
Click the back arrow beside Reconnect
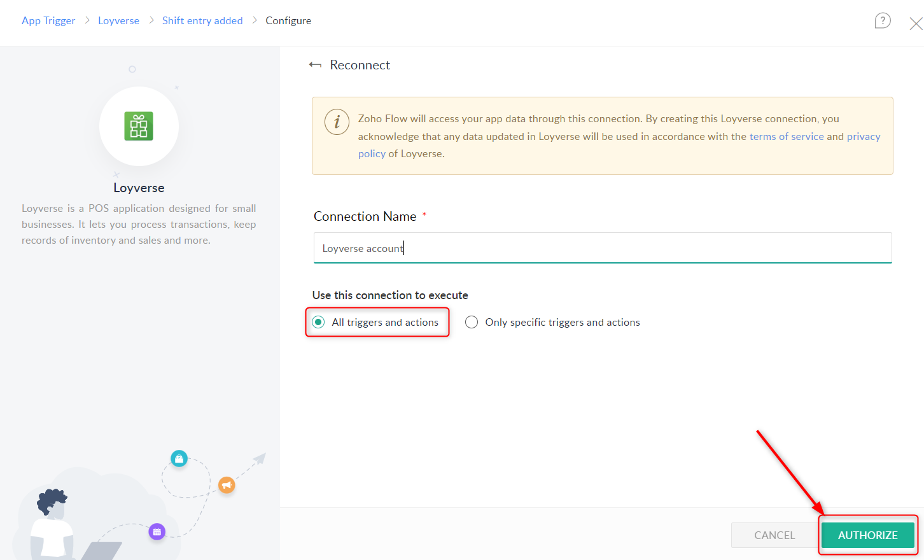click(315, 64)
